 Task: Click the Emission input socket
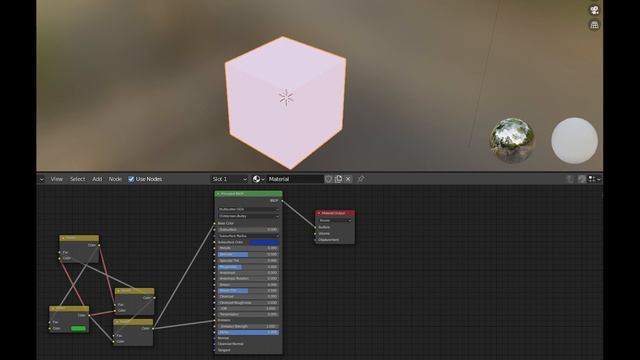click(215, 320)
